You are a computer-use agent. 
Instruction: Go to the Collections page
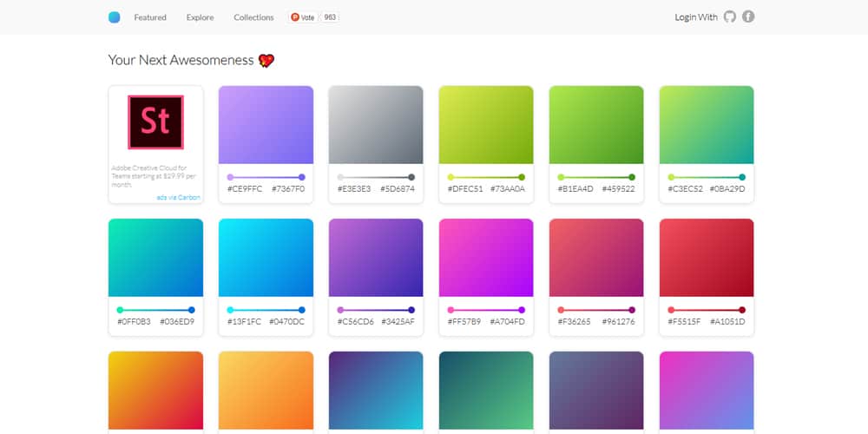point(253,17)
